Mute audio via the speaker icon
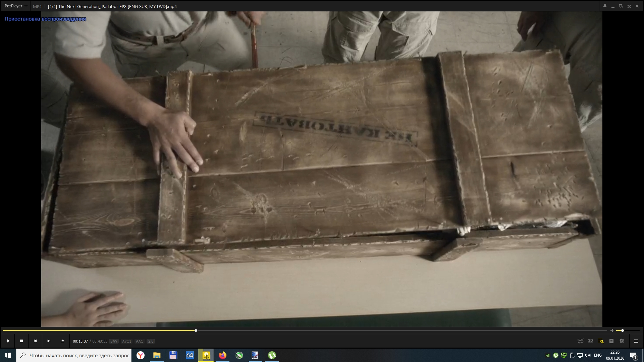The height and width of the screenshot is (362, 644). 612,330
